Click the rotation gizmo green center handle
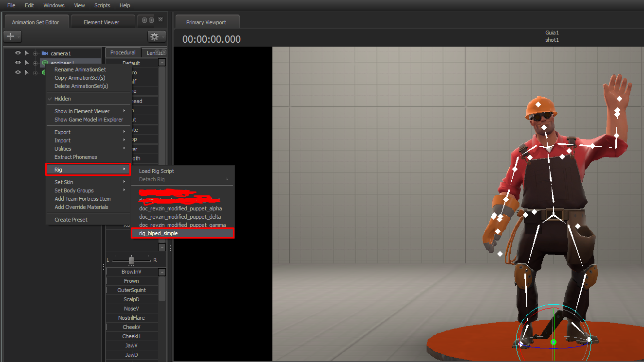 [x=553, y=343]
